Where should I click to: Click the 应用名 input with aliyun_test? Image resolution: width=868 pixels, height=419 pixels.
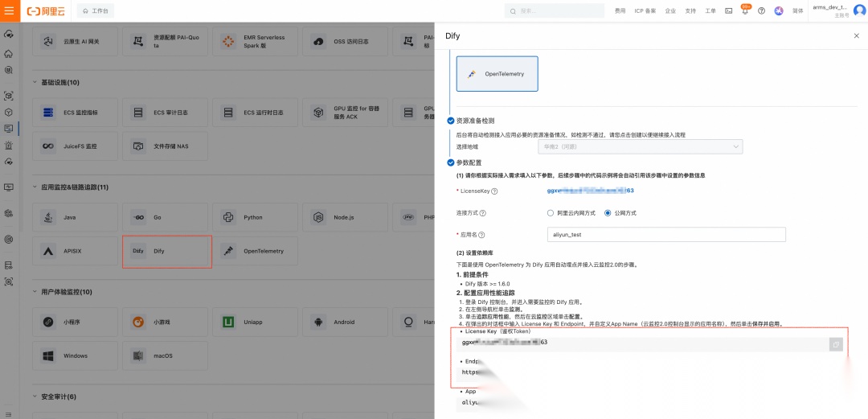coord(666,235)
